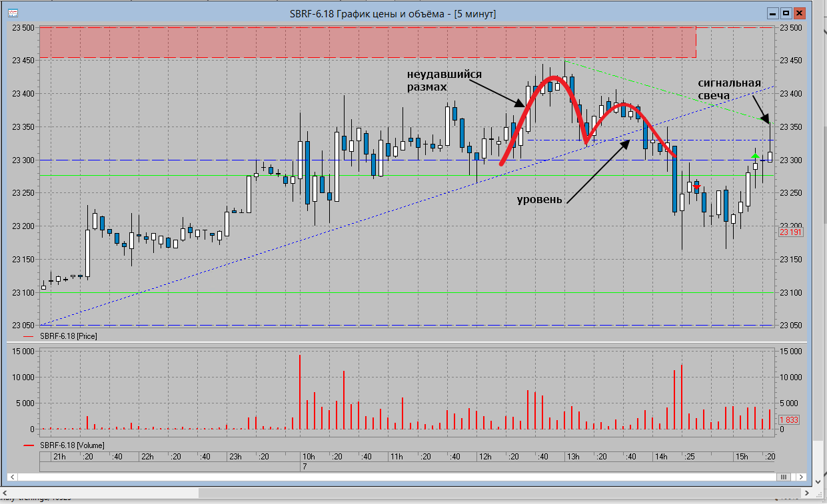This screenshot has width=827, height=504.
Task: Click the minimize chart window button
Action: point(772,13)
